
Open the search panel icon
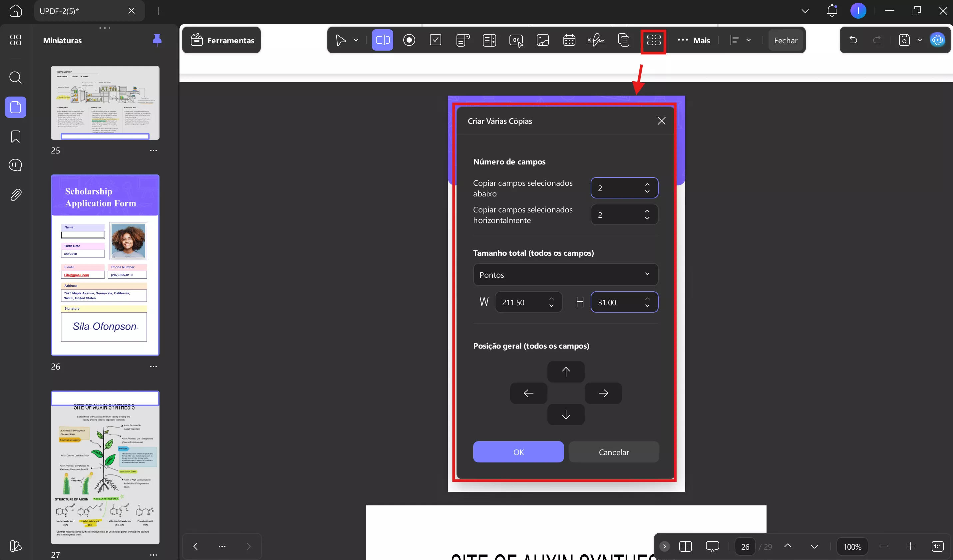pyautogui.click(x=16, y=78)
